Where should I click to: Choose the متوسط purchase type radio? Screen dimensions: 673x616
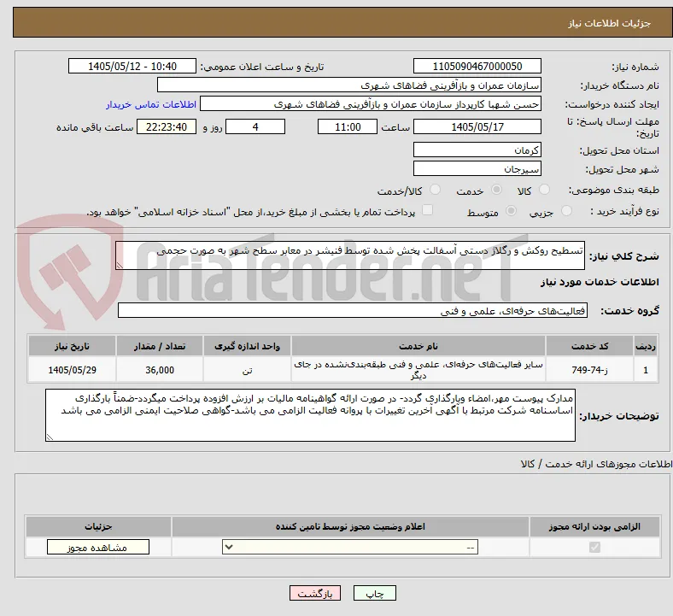pyautogui.click(x=511, y=211)
